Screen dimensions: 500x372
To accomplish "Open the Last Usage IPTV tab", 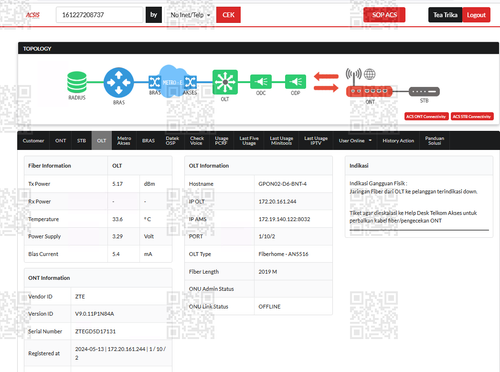I will point(316,141).
